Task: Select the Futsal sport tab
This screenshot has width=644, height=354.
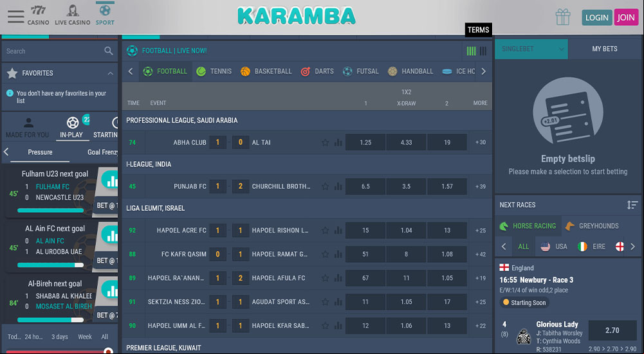Action: click(x=361, y=71)
